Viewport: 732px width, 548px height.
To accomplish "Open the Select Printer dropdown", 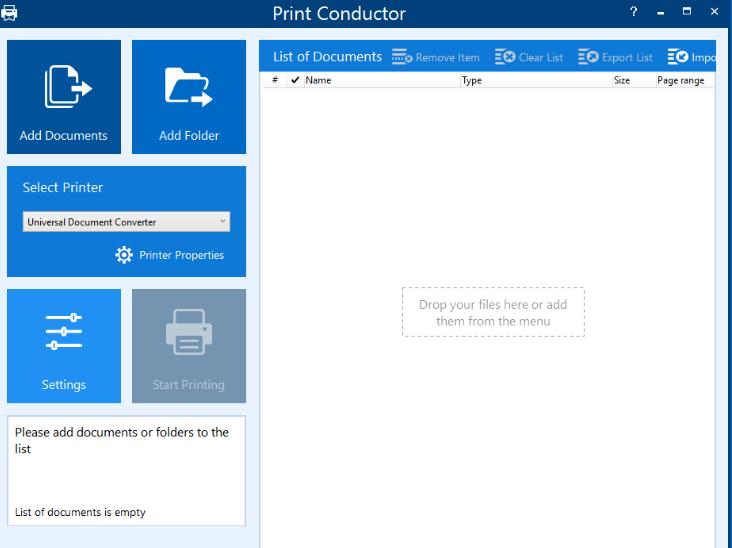I will pyautogui.click(x=126, y=222).
